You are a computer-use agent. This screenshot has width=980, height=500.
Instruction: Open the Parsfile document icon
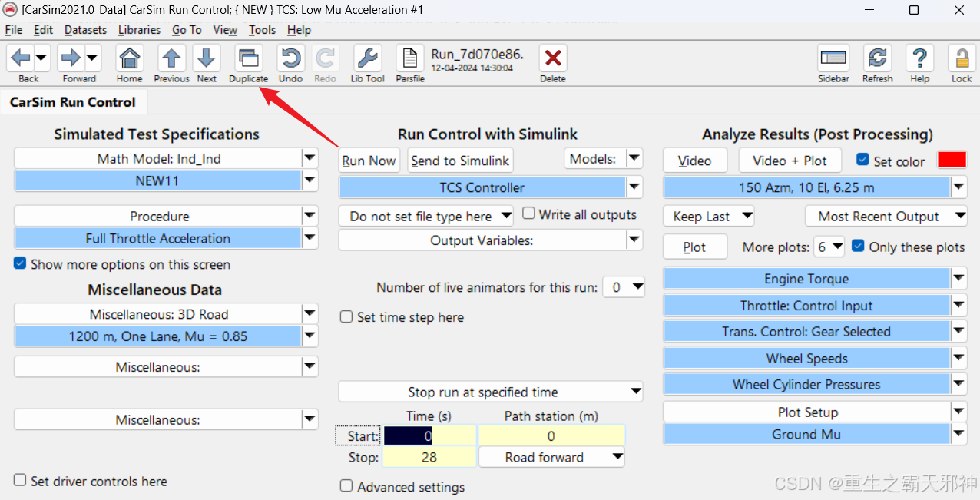(x=410, y=58)
